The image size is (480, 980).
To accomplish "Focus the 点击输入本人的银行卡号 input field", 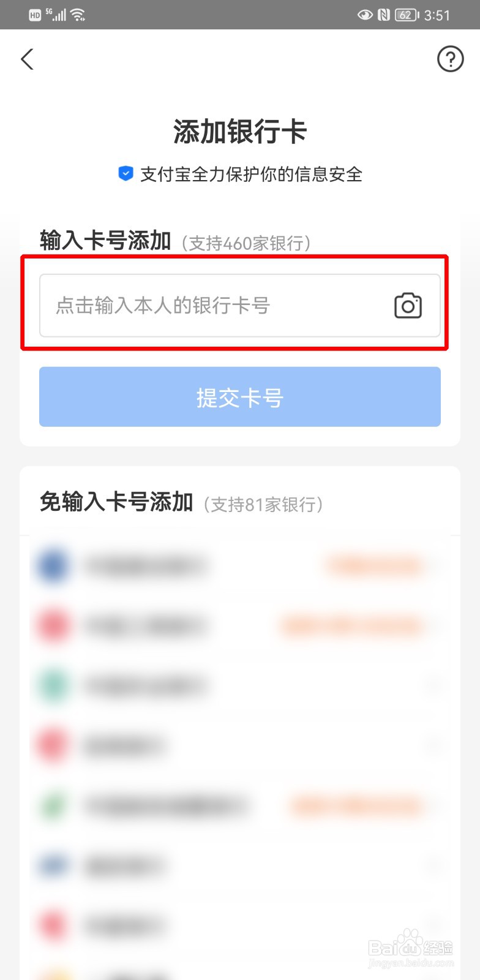I will (240, 306).
